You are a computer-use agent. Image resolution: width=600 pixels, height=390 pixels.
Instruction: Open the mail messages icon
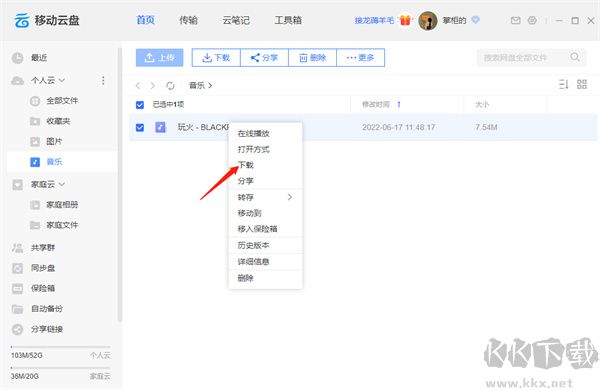515,20
